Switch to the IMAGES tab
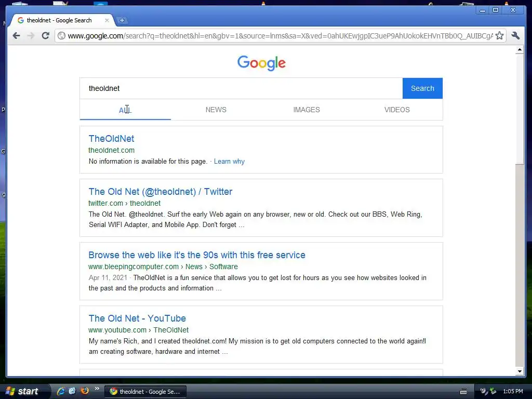This screenshot has width=532, height=399. pyautogui.click(x=307, y=110)
